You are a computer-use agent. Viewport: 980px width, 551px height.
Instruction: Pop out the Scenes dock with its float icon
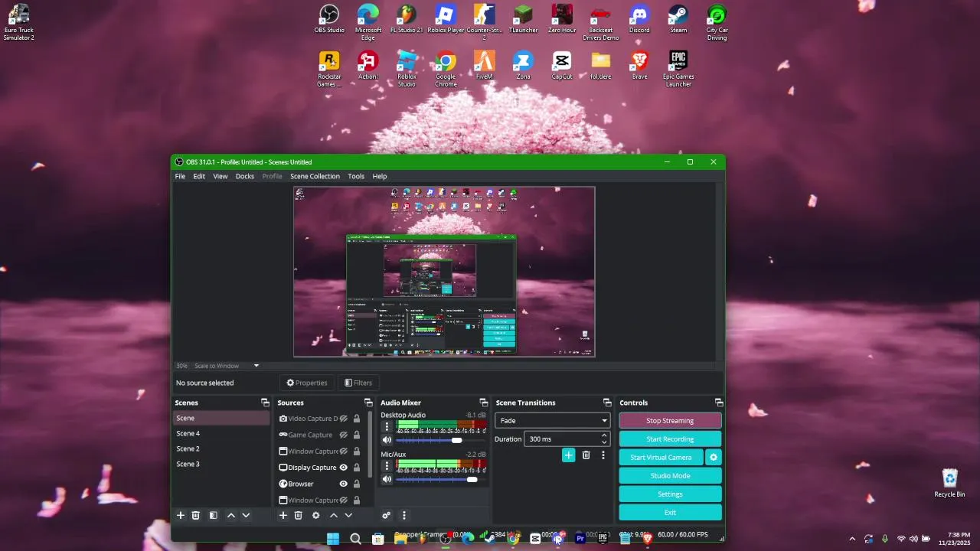point(265,403)
